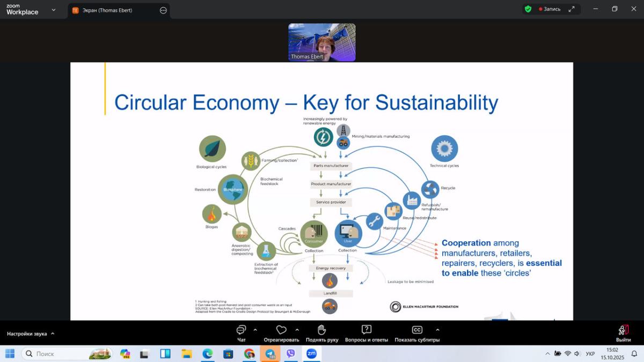Click the Recycle icon in slide
Viewport: 644px width, 362px height.
click(430, 189)
